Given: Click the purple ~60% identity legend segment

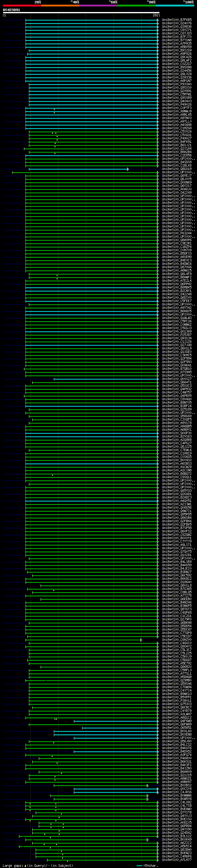Looking at the screenshot, I should [x=99, y=6].
